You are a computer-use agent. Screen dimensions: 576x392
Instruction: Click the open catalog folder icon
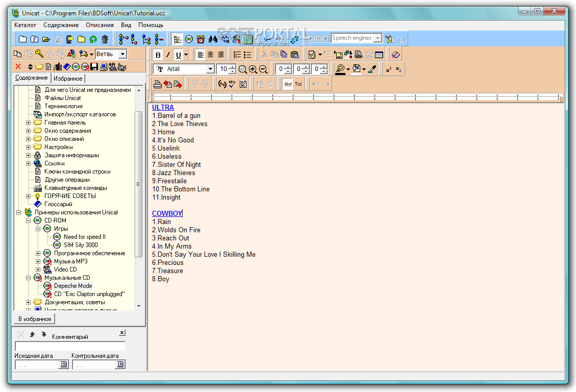click(x=46, y=39)
